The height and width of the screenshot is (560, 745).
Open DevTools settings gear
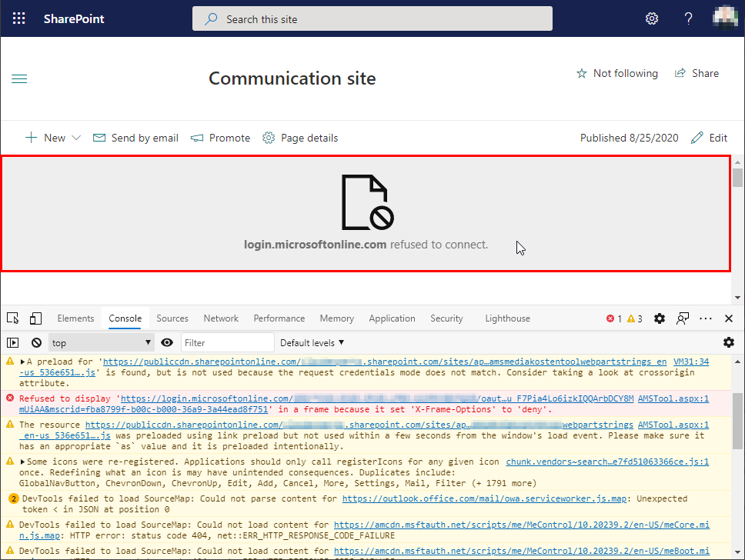pos(660,318)
